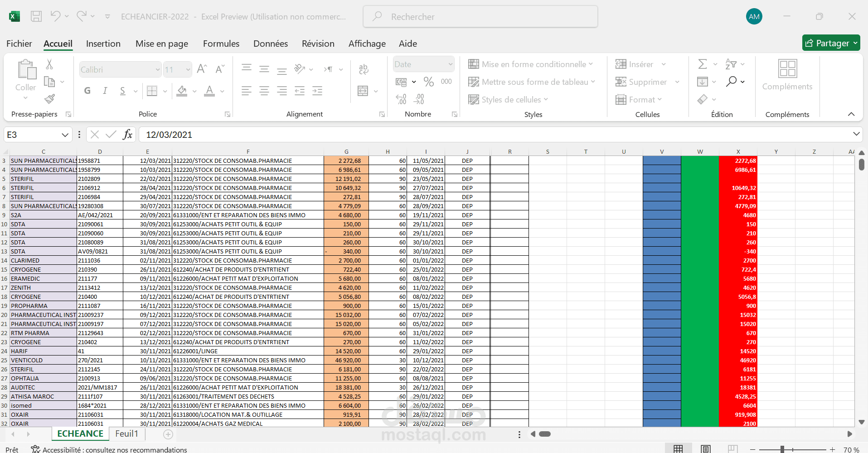Click Sort and Filter icon
This screenshot has height=453, width=868.
coord(731,64)
